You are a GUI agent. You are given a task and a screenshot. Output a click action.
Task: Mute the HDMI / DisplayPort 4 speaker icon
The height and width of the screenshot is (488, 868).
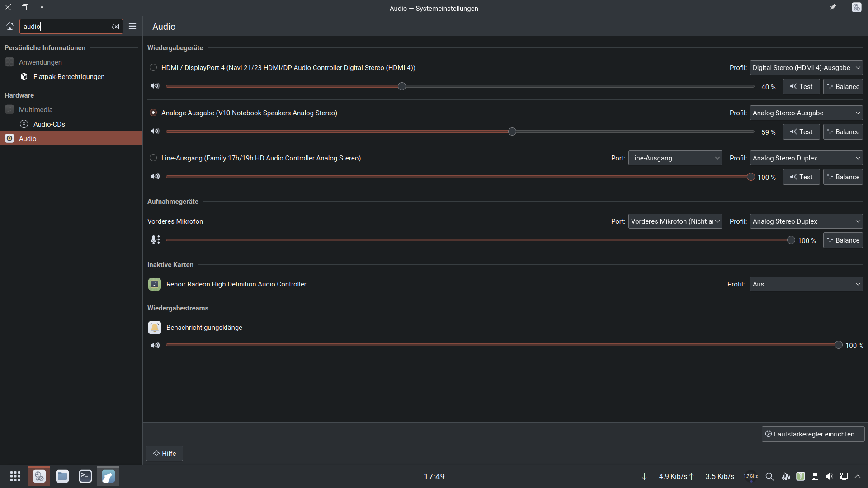coord(155,86)
